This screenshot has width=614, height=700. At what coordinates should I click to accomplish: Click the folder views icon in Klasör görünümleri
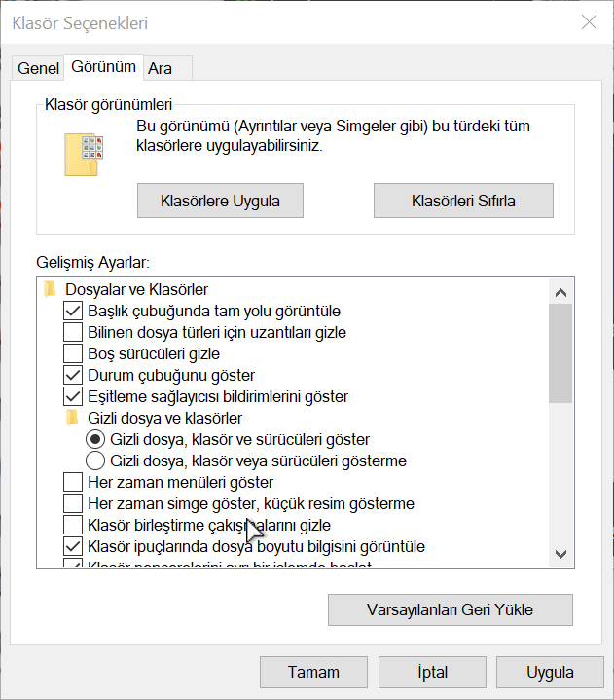(84, 155)
